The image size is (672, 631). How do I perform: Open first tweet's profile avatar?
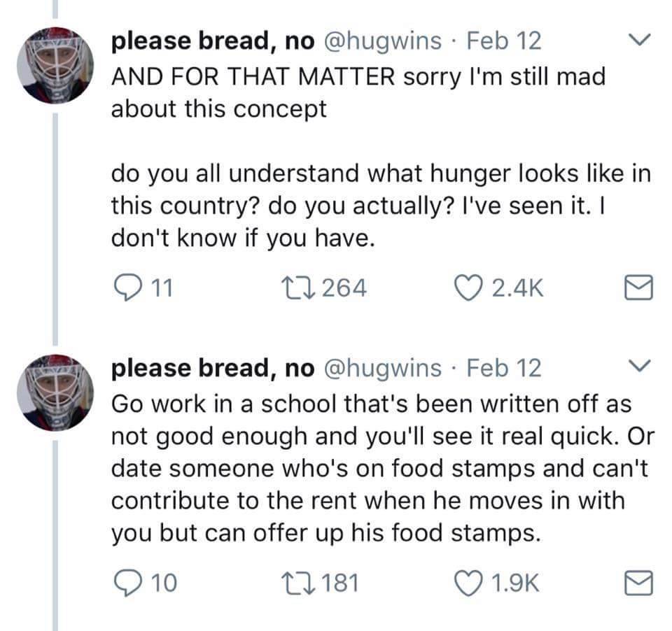pos(55,66)
